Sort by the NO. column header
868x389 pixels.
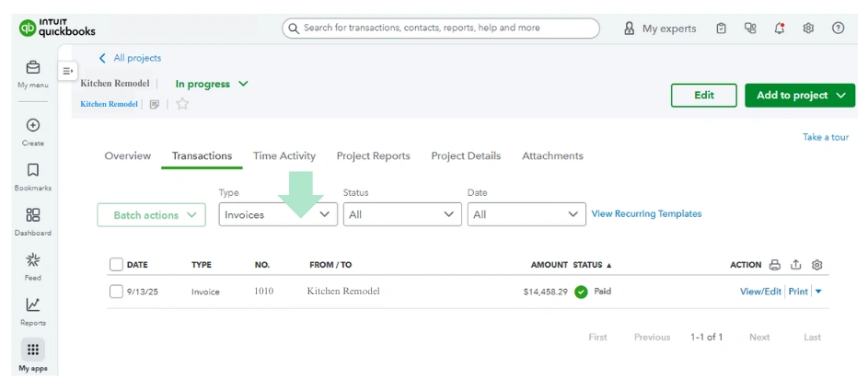click(262, 265)
